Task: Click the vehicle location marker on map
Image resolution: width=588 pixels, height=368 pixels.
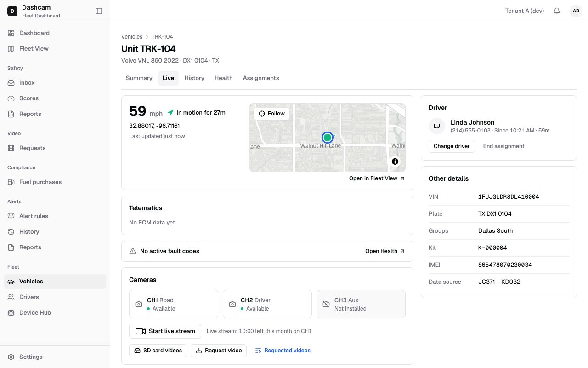Action: tap(328, 137)
